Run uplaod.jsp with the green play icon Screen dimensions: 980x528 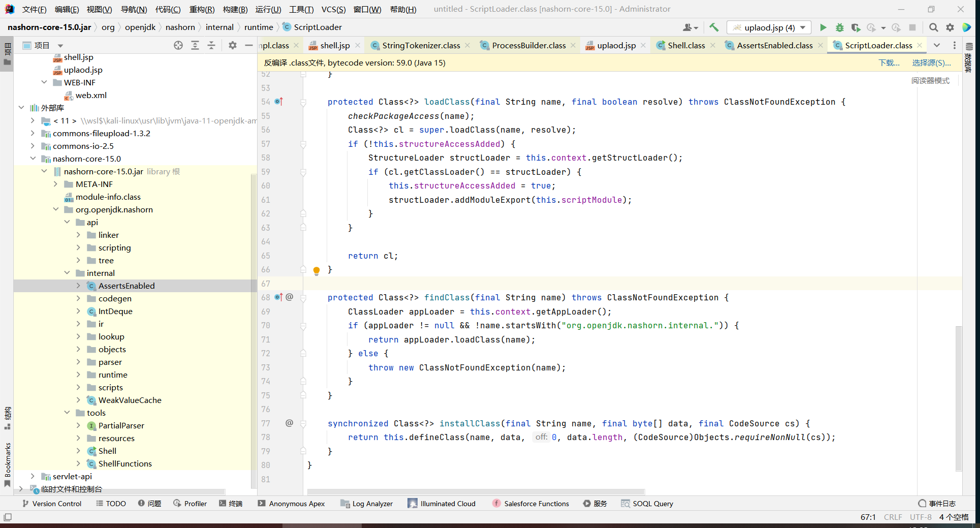tap(823, 27)
